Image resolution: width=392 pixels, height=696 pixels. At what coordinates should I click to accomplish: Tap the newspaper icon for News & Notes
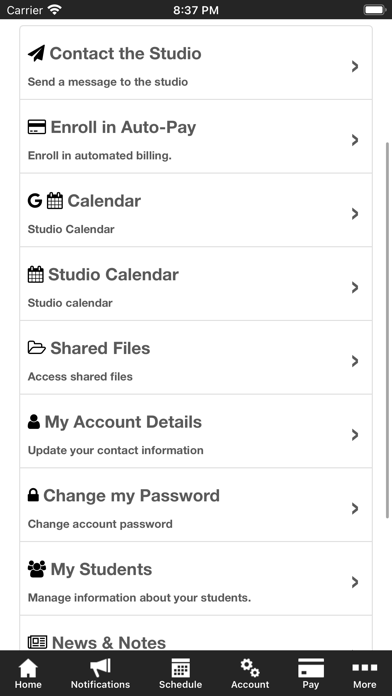click(37, 642)
